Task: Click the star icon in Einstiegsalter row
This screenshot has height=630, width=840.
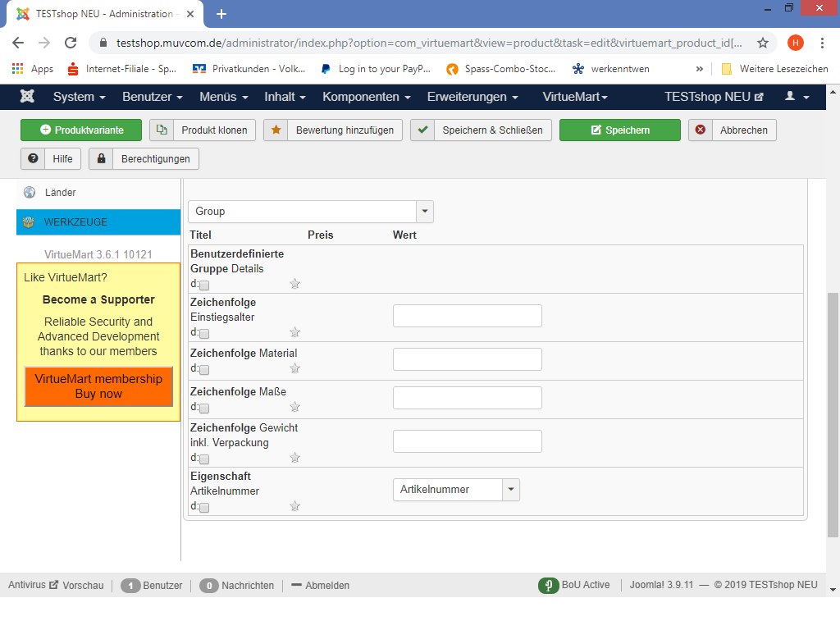Action: (x=295, y=332)
